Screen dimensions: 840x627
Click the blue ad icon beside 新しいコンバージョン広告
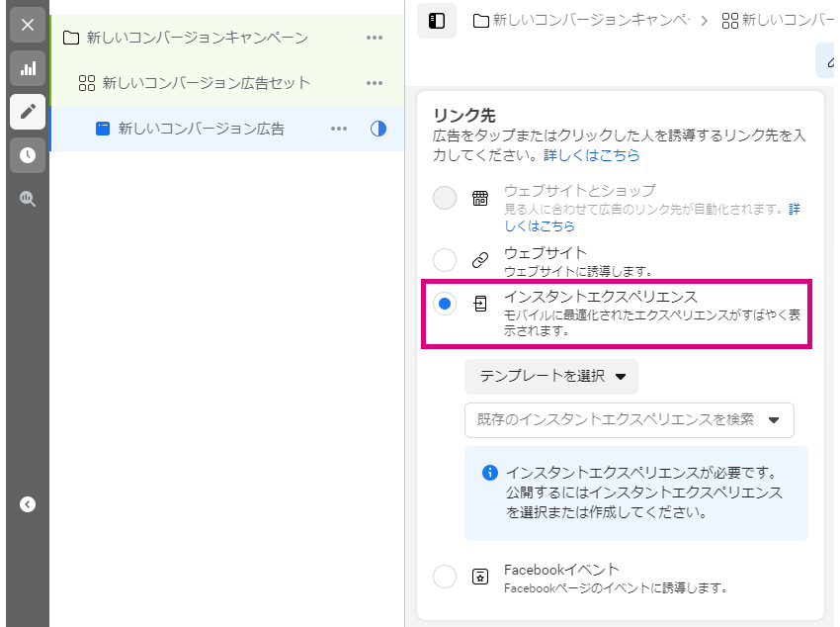click(x=103, y=129)
